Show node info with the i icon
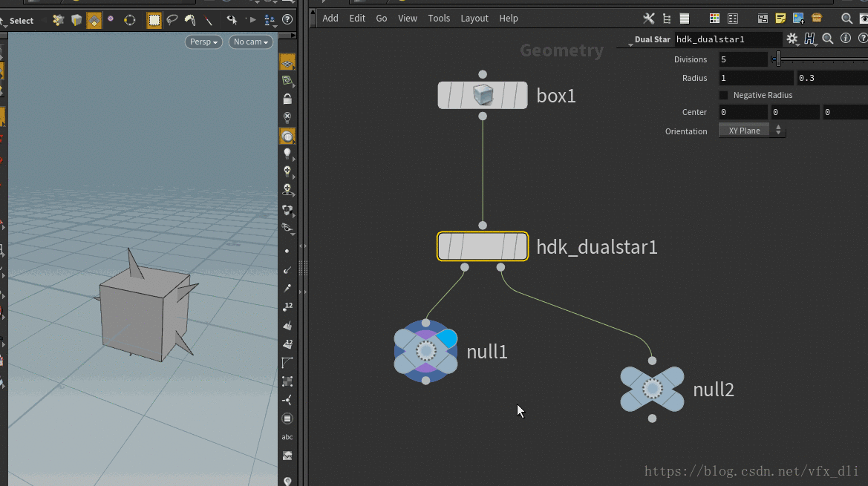Screen dimensions: 868x486 coord(845,38)
